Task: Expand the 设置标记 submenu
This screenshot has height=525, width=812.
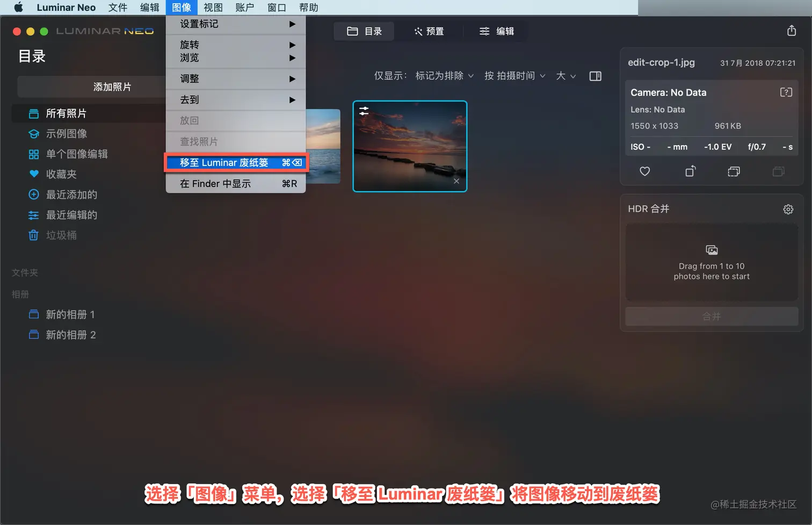Action: (x=236, y=24)
